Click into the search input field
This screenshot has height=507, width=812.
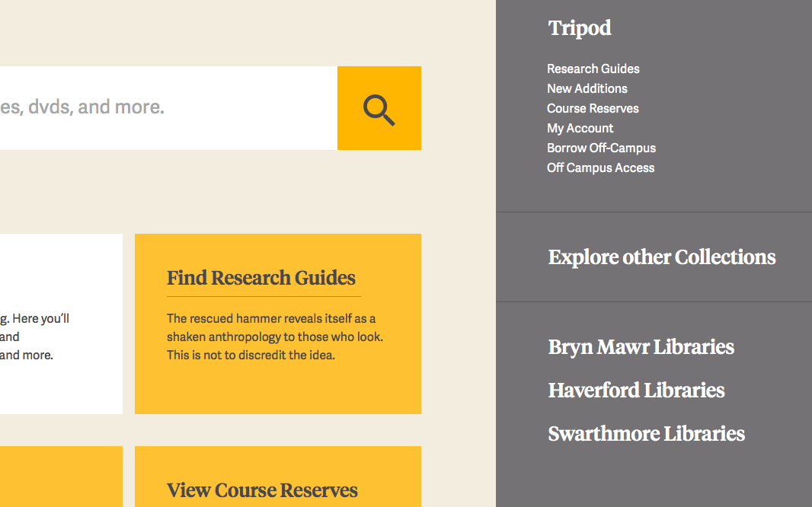pyautogui.click(x=168, y=108)
